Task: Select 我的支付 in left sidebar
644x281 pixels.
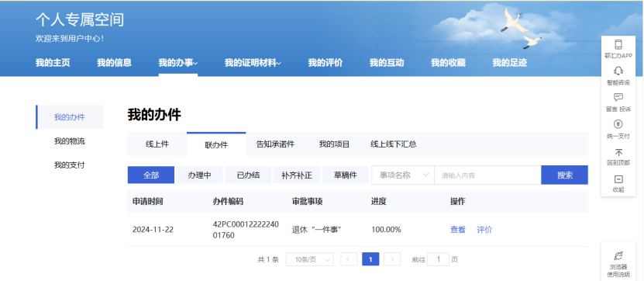Action: [70, 165]
